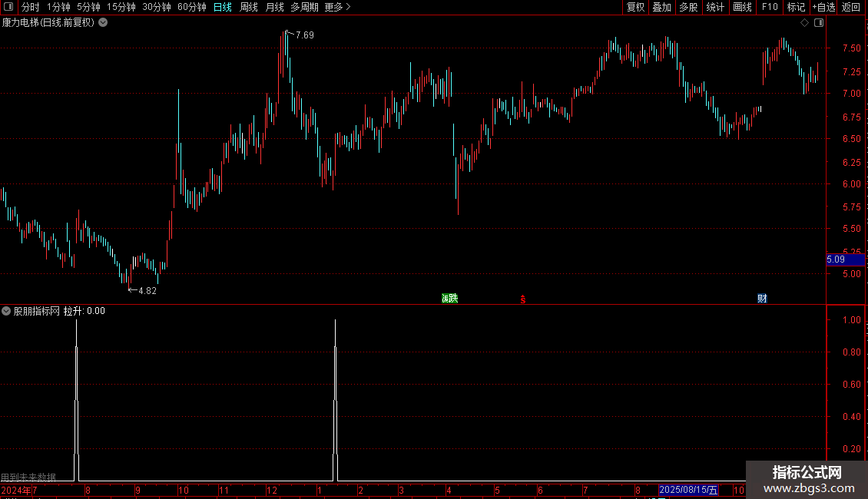The height and width of the screenshot is (499, 868).
Task: Toggle the right-side info panel icon
Action: (819, 23)
